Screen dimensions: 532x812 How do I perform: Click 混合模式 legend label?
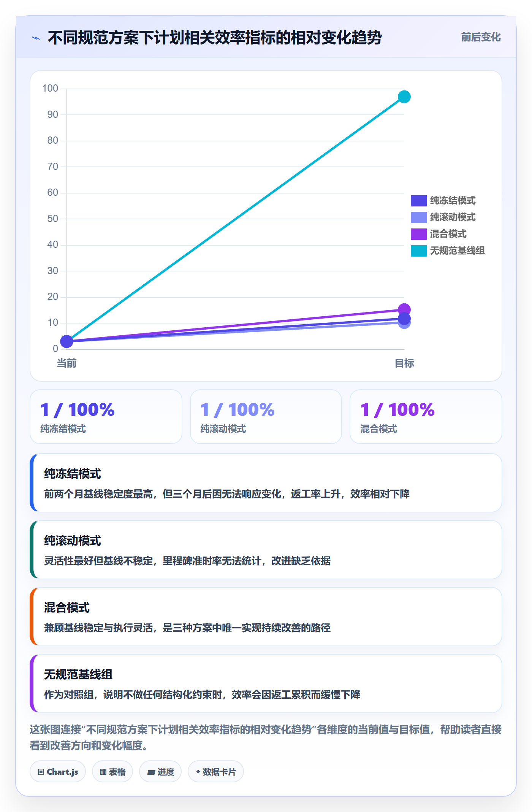click(x=448, y=234)
